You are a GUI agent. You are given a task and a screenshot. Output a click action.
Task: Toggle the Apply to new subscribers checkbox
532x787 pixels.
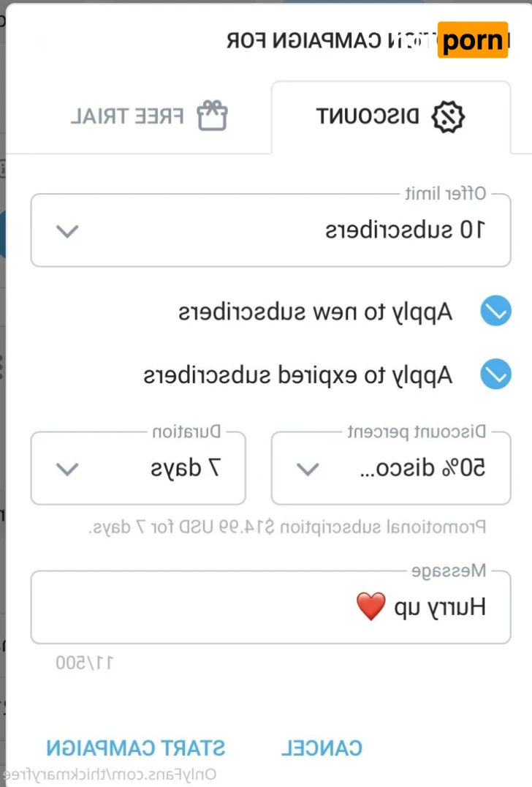point(495,312)
